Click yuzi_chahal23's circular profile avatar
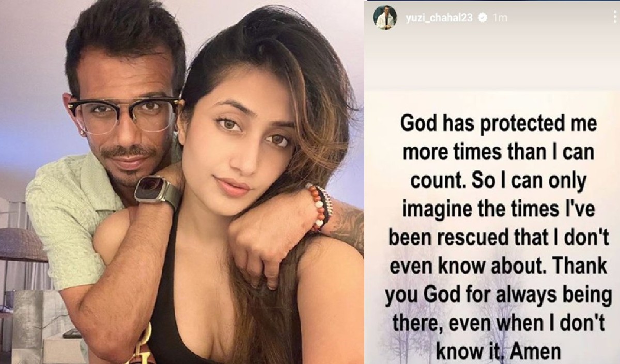Screen dimensions: 620x364 tap(385, 15)
